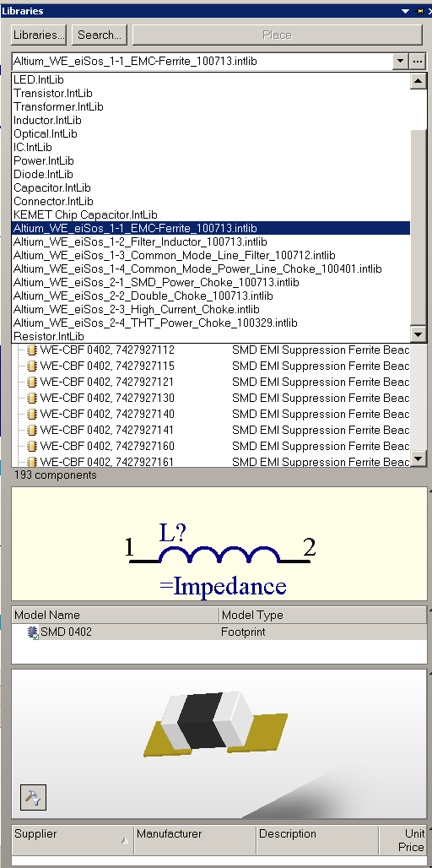Select Capacitor.IntLib library entry

coord(211,187)
